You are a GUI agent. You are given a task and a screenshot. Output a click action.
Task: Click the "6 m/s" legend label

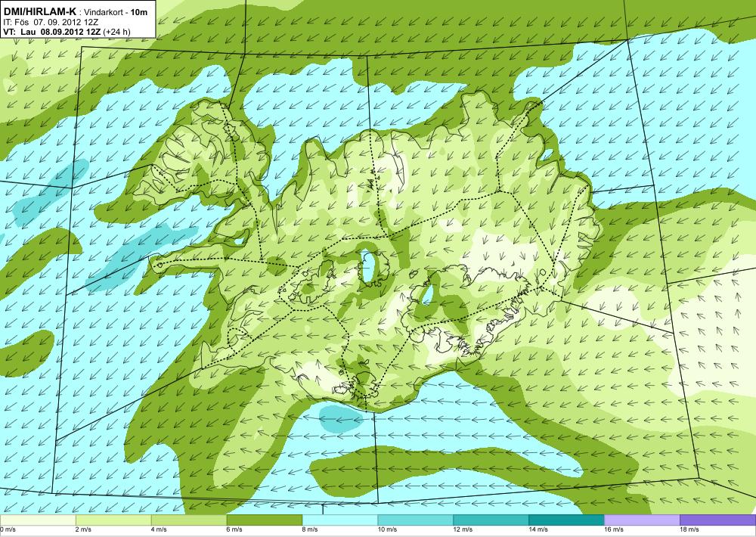(x=235, y=529)
